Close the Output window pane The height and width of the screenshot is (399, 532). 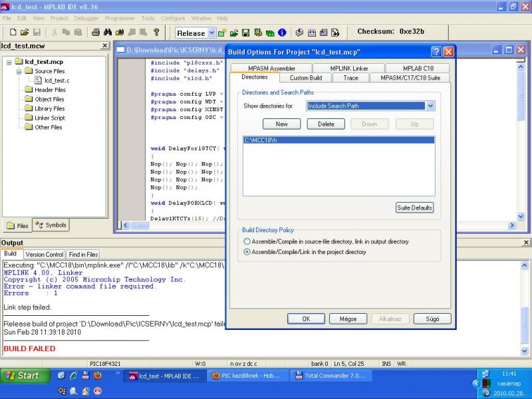pyautogui.click(x=526, y=242)
